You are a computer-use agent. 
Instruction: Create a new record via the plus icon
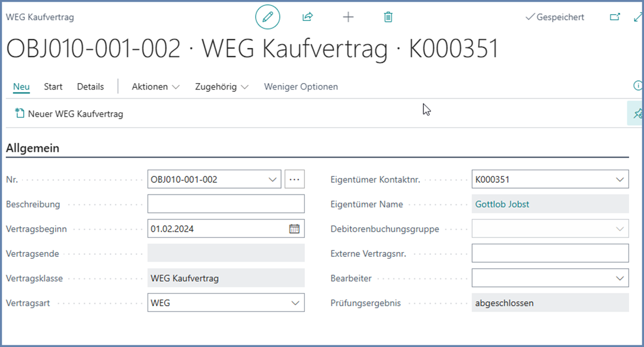348,17
